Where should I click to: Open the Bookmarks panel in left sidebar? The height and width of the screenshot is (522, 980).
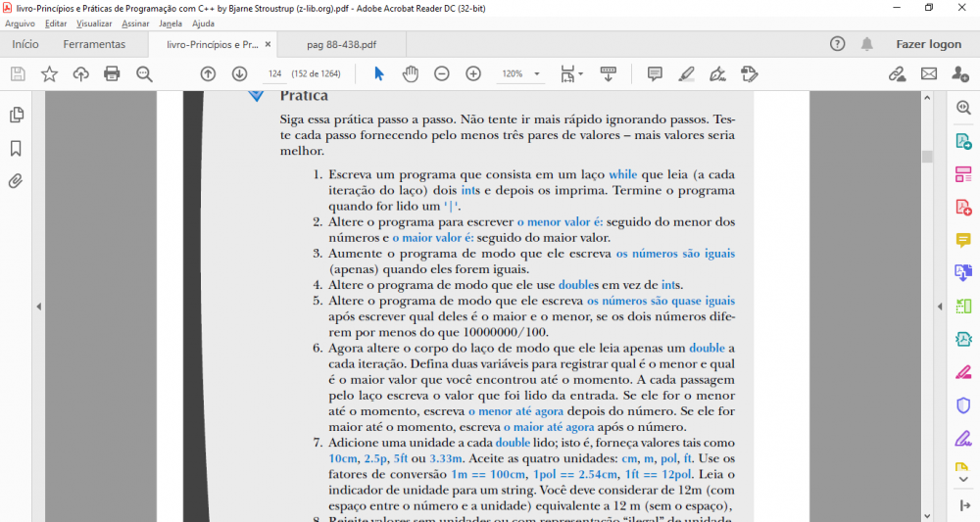click(16, 148)
